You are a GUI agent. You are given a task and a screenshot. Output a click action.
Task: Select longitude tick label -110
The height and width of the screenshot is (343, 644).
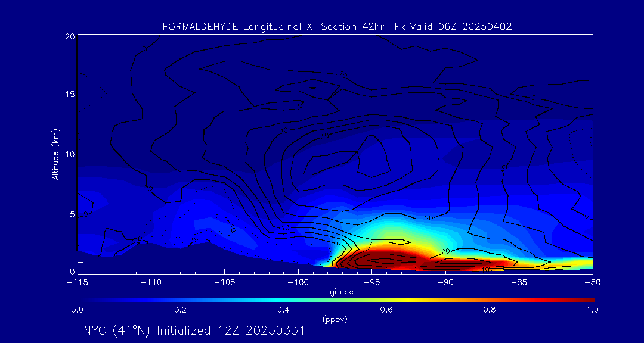pos(151,283)
